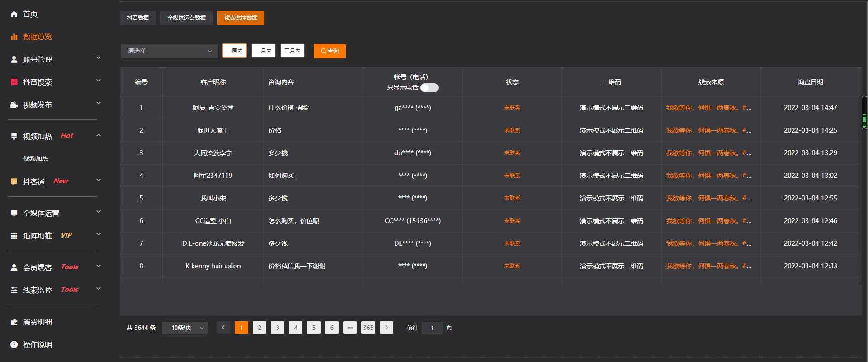Open 首页 in the sidebar
Image resolution: width=868 pixels, height=362 pixels.
(30, 14)
